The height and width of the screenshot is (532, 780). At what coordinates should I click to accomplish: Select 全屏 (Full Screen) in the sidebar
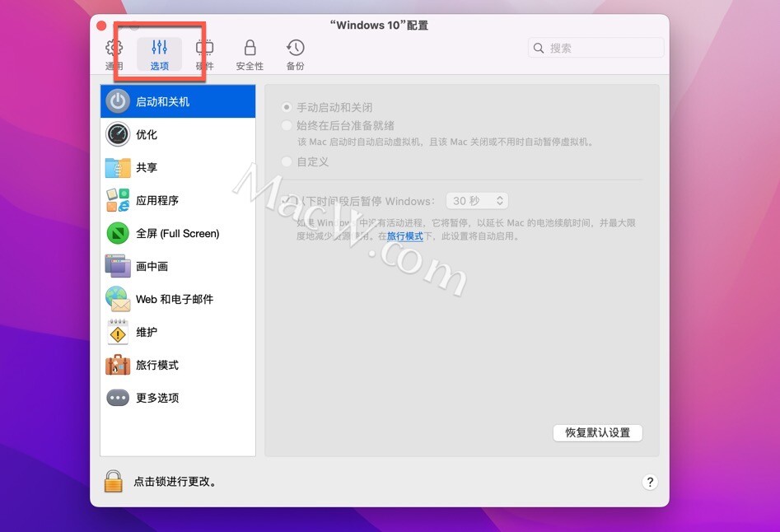178,233
